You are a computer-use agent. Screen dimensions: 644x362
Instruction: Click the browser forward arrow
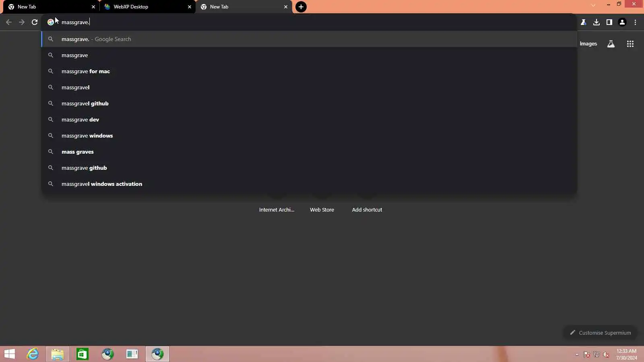[x=22, y=22]
